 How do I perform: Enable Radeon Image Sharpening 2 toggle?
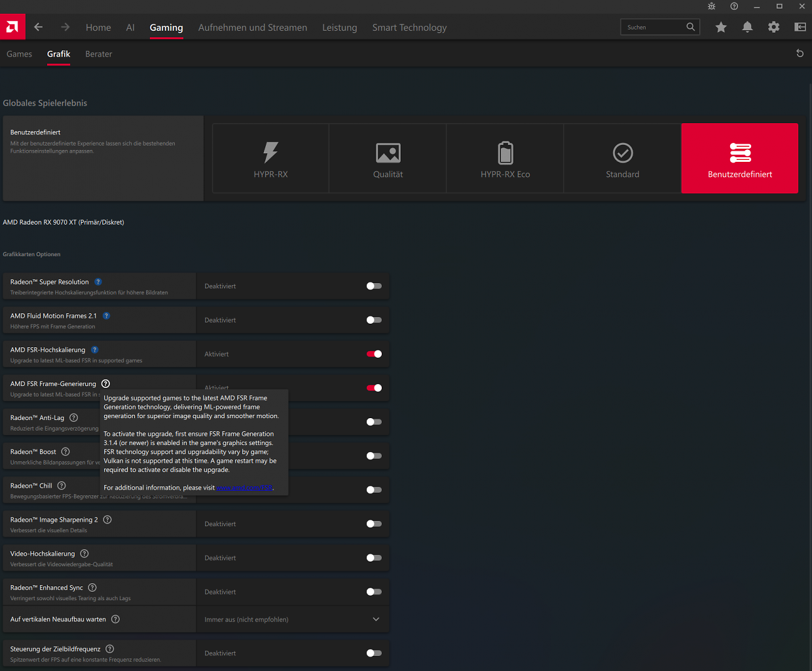click(374, 524)
